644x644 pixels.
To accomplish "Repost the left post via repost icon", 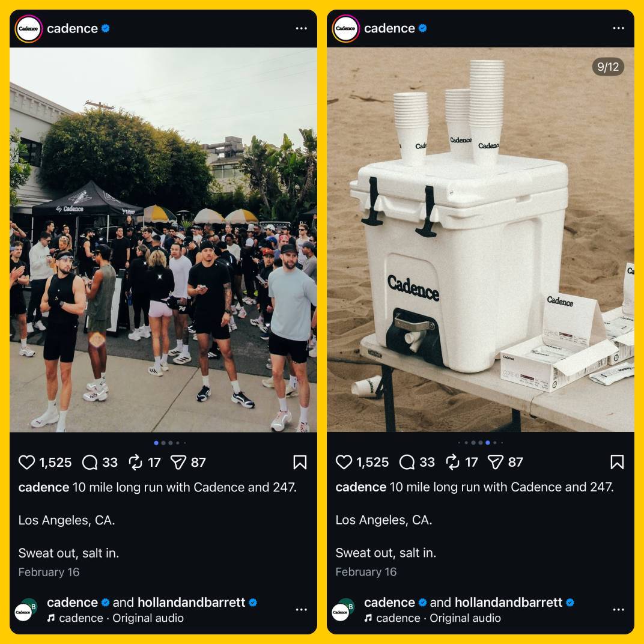I will coord(135,462).
